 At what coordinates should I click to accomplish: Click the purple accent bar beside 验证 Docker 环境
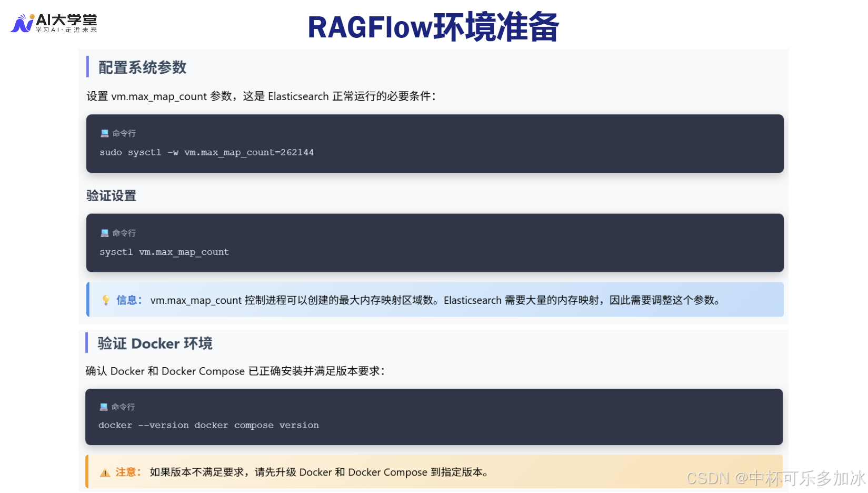[88, 343]
